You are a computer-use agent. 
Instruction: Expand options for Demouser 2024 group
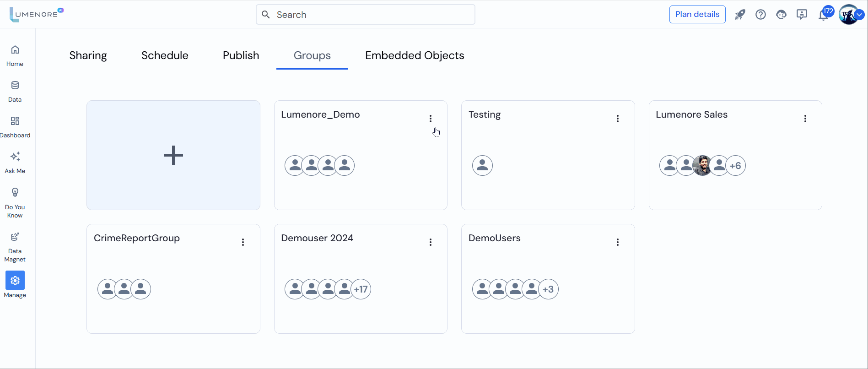[x=430, y=242]
